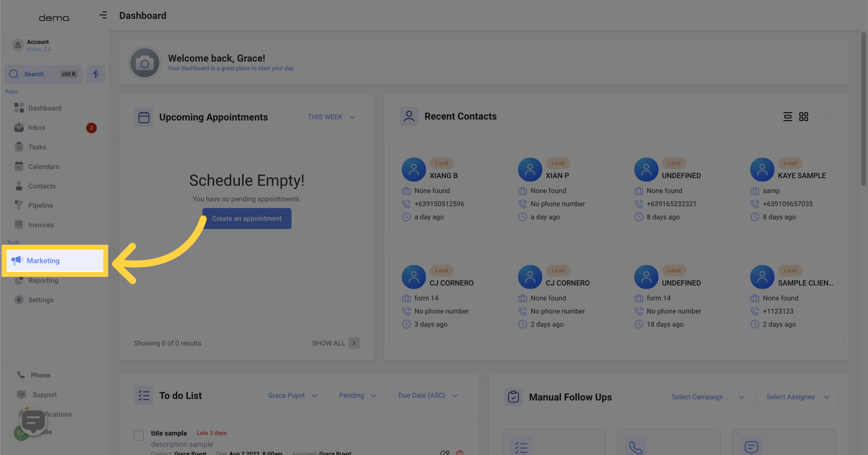Click the Manual Follow Ups clipboard icon

513,397
